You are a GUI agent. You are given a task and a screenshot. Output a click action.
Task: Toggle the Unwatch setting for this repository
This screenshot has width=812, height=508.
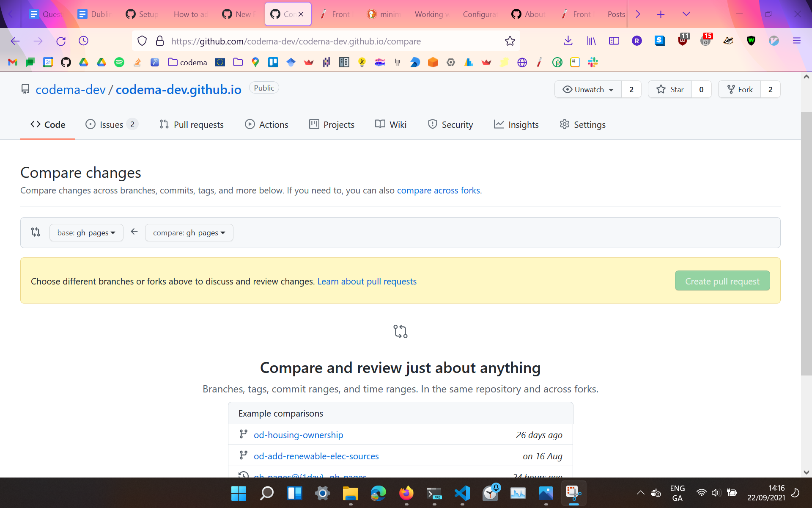[587, 89]
